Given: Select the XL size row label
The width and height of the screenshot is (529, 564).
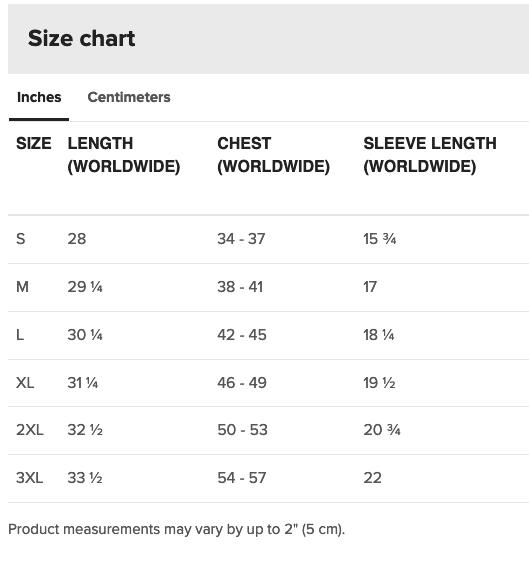Looking at the screenshot, I should [x=25, y=383].
